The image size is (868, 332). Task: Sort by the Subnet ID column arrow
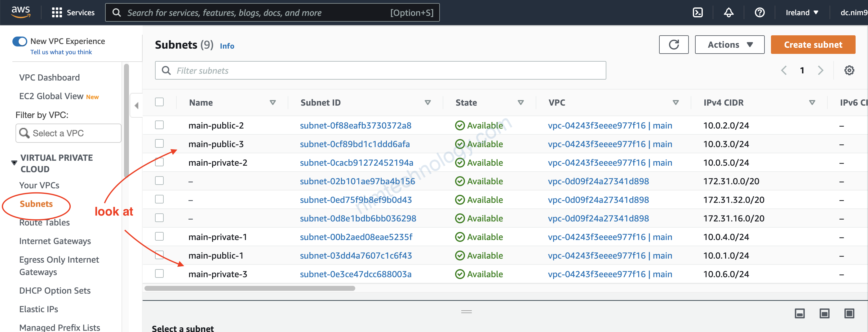tap(427, 103)
